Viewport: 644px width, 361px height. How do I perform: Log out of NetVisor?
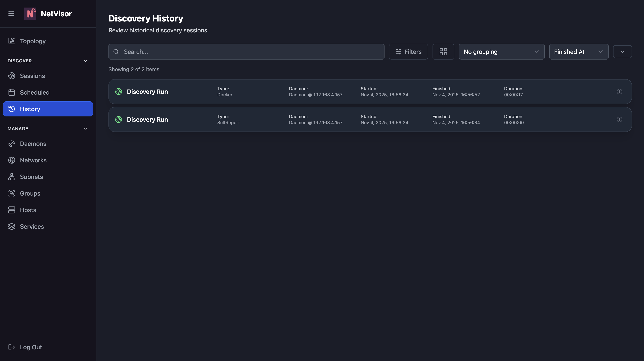pos(48,347)
